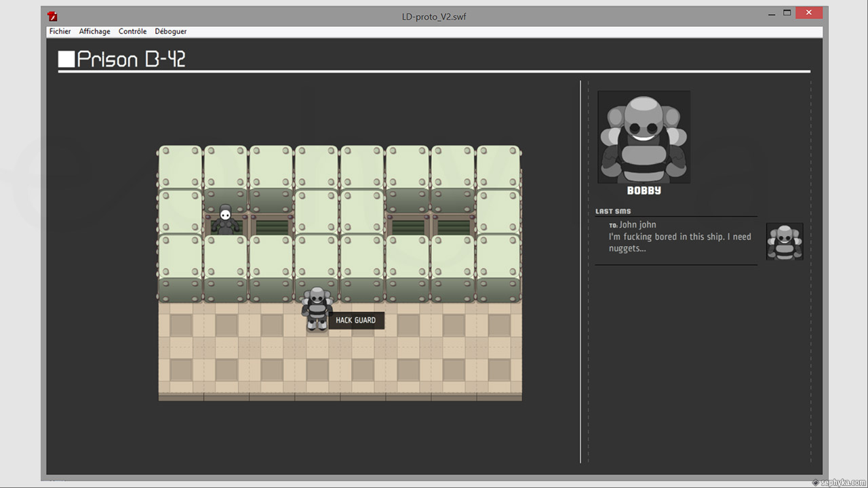Click the masked prisoner in the cell
This screenshot has height=488, width=868.
(225, 220)
